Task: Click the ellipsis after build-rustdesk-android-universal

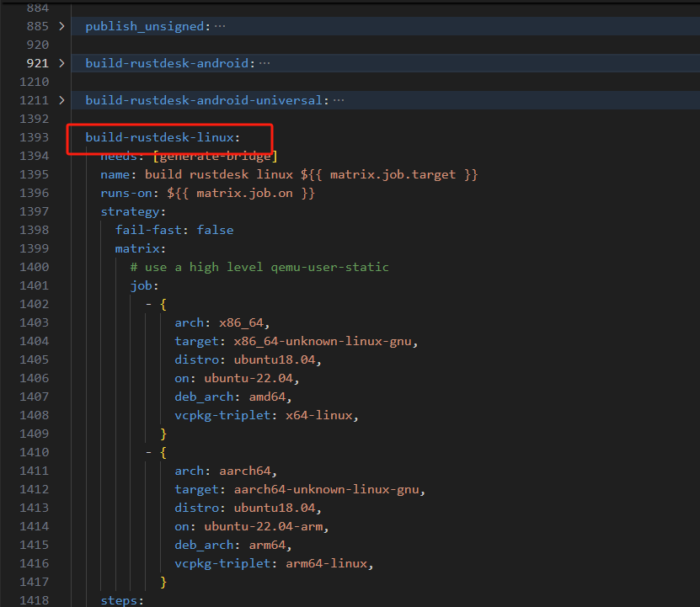Action: pos(339,100)
